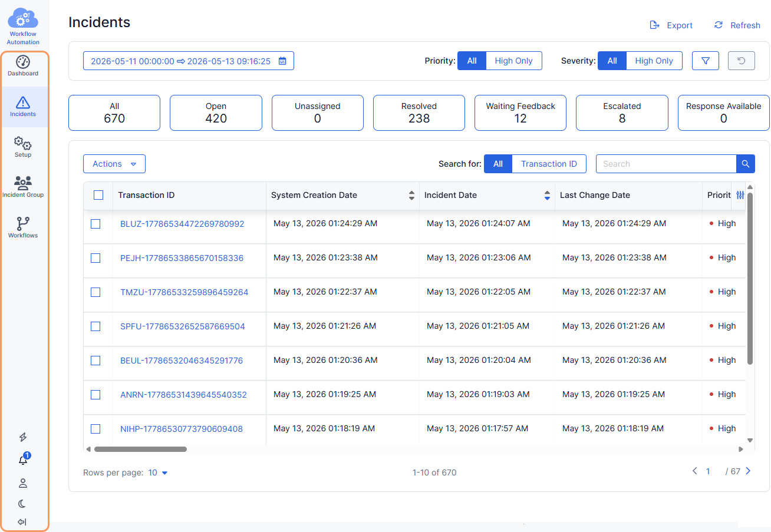Open incident NIHP-17786530773790609408 link
The image size is (771, 532).
tap(182, 429)
